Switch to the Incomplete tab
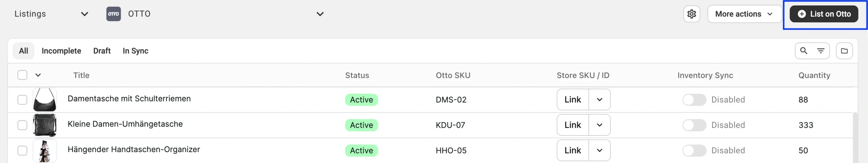 61,51
